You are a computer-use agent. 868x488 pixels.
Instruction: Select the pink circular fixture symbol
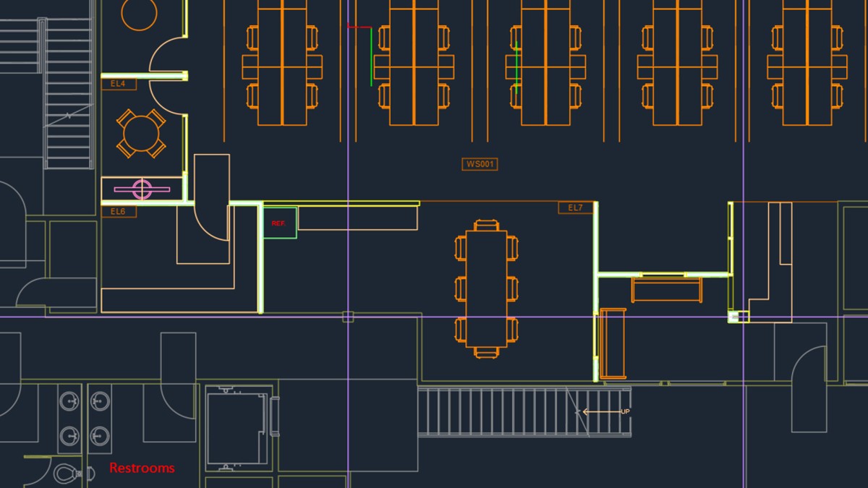tap(142, 189)
